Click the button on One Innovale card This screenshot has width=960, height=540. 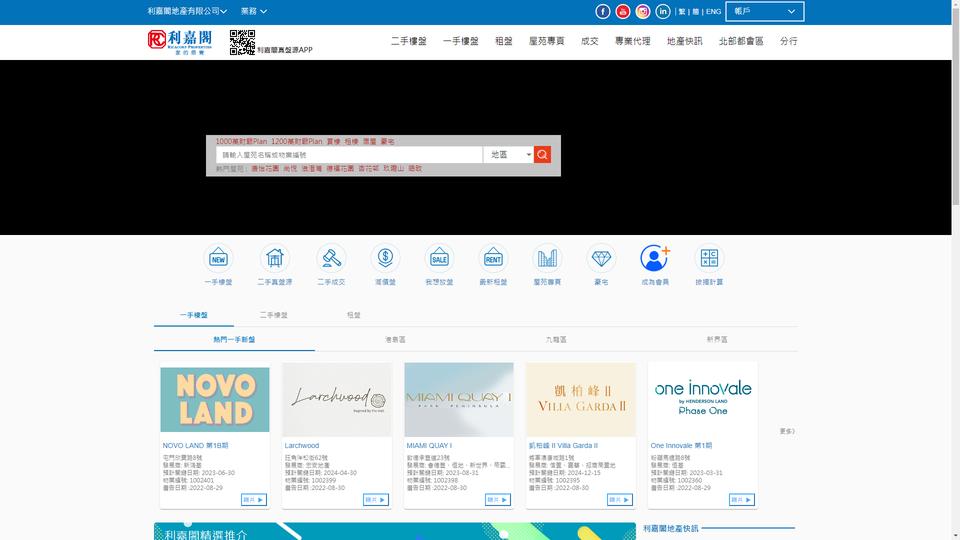click(x=741, y=500)
